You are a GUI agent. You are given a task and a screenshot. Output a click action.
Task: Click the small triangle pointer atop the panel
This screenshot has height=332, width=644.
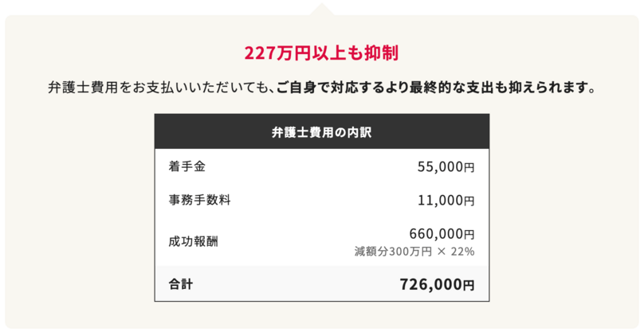click(x=321, y=10)
